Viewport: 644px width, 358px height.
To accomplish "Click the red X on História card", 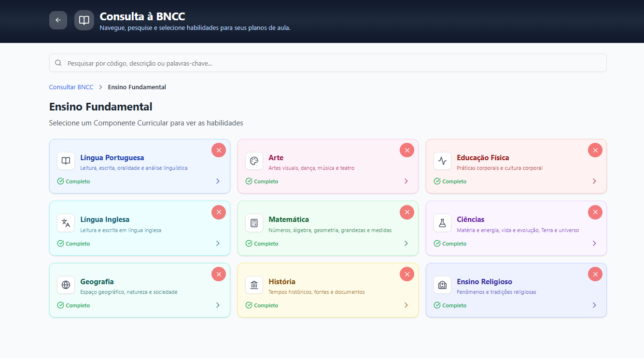I will (407, 274).
